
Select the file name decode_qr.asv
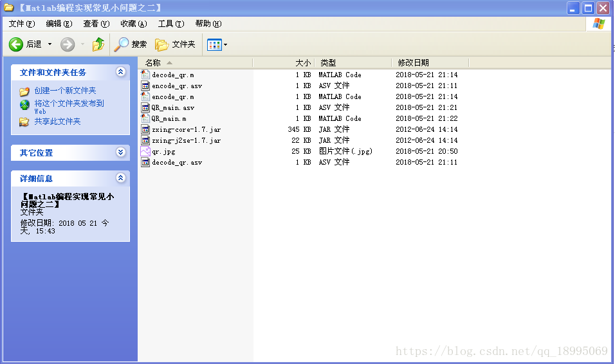coord(177,163)
